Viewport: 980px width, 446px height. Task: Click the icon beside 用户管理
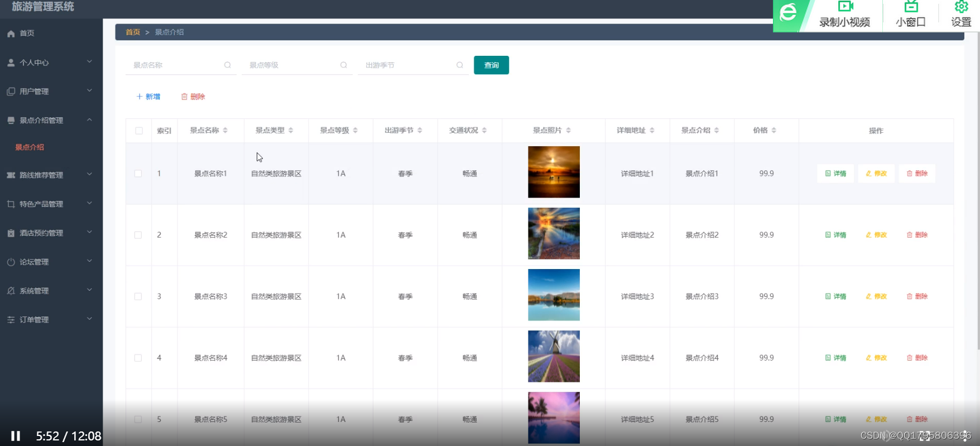click(x=11, y=92)
